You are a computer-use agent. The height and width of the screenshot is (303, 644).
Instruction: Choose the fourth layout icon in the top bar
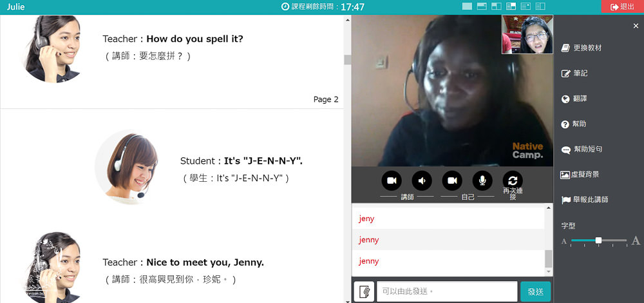coord(511,6)
